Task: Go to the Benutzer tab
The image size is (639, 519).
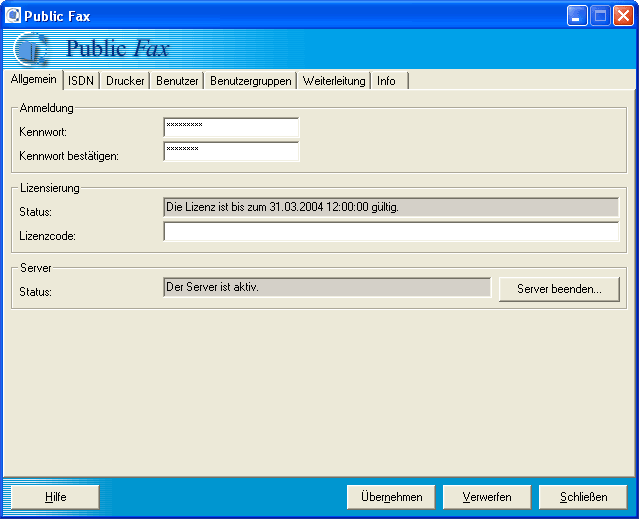Action: coord(177,81)
